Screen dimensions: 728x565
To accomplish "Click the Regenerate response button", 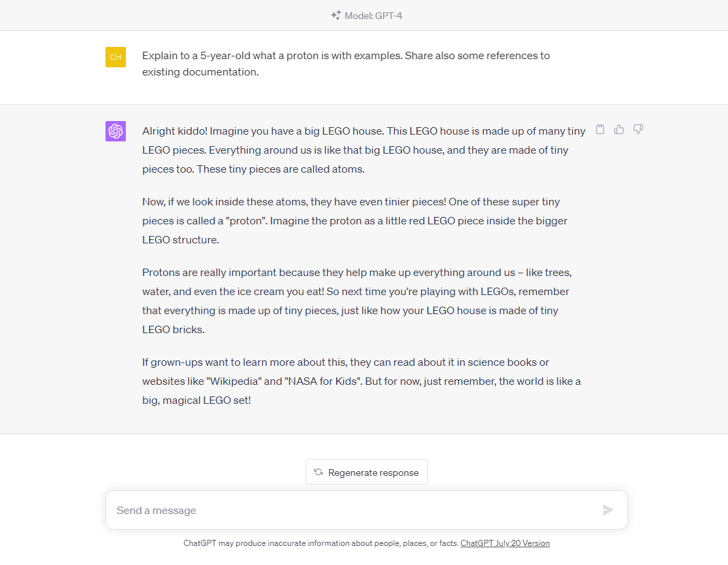I will pyautogui.click(x=366, y=473).
